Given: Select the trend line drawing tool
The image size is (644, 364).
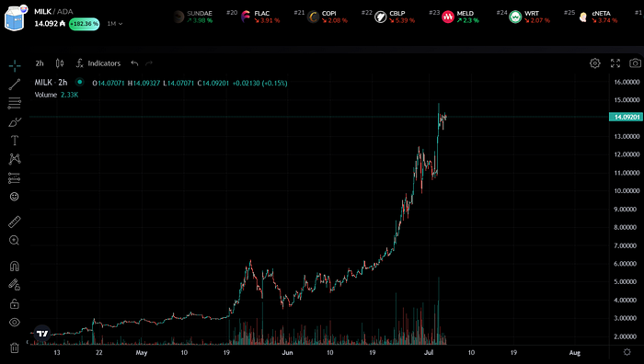Looking at the screenshot, I should pyautogui.click(x=15, y=85).
